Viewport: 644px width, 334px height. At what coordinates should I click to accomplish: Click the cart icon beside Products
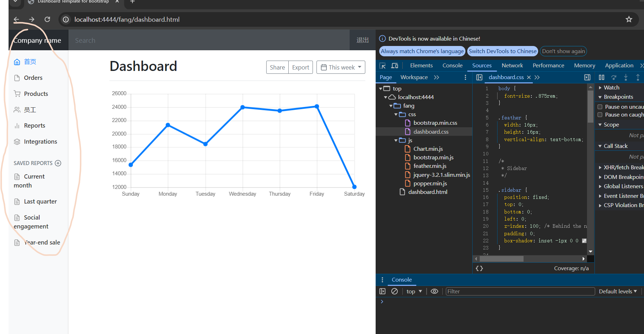click(x=17, y=94)
